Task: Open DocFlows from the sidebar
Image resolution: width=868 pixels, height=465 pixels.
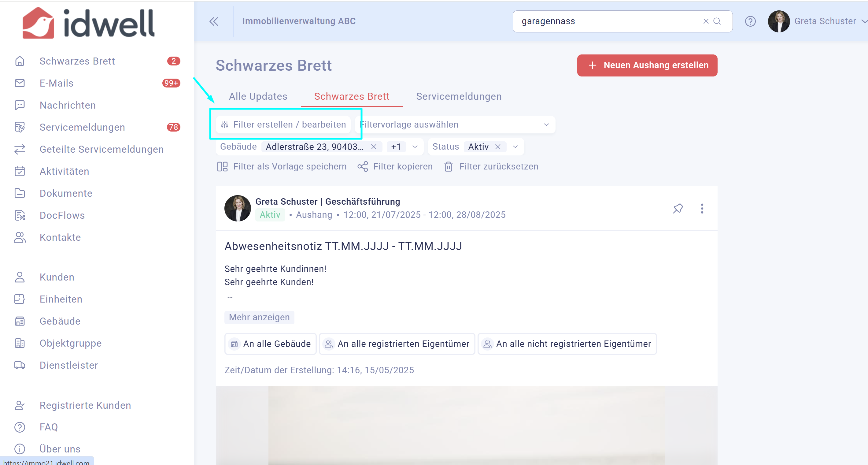Action: click(x=62, y=215)
